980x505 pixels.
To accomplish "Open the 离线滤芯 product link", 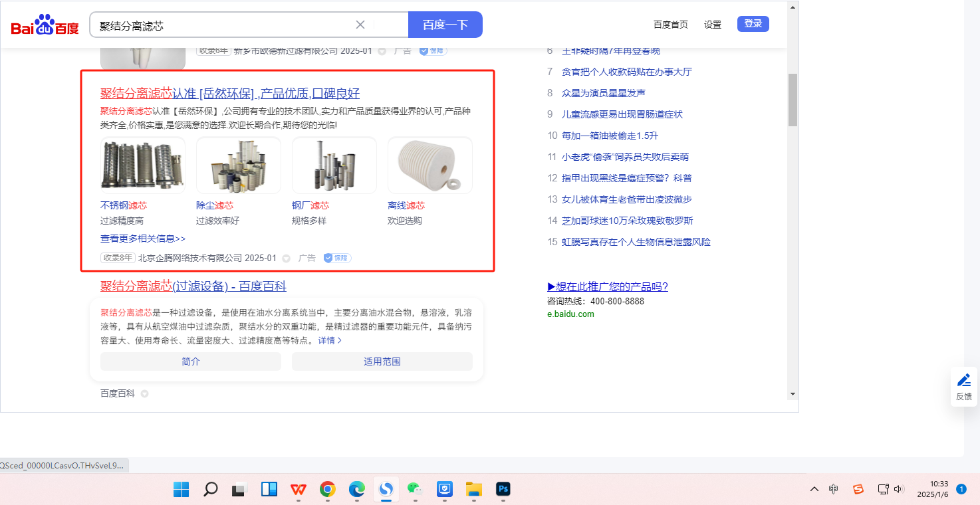I will point(406,205).
